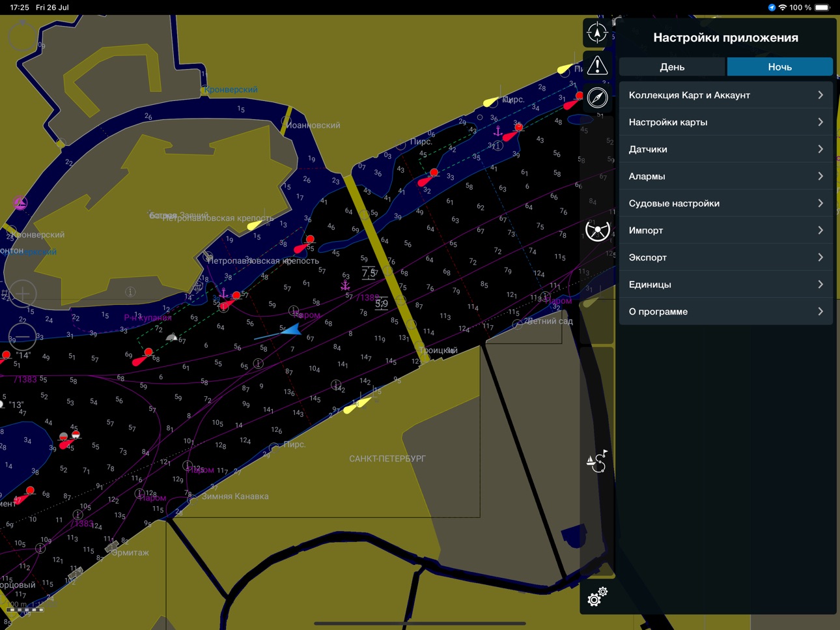840x630 pixels.
Task: Expand Импорт using its chevron arrow
Action: pos(820,230)
